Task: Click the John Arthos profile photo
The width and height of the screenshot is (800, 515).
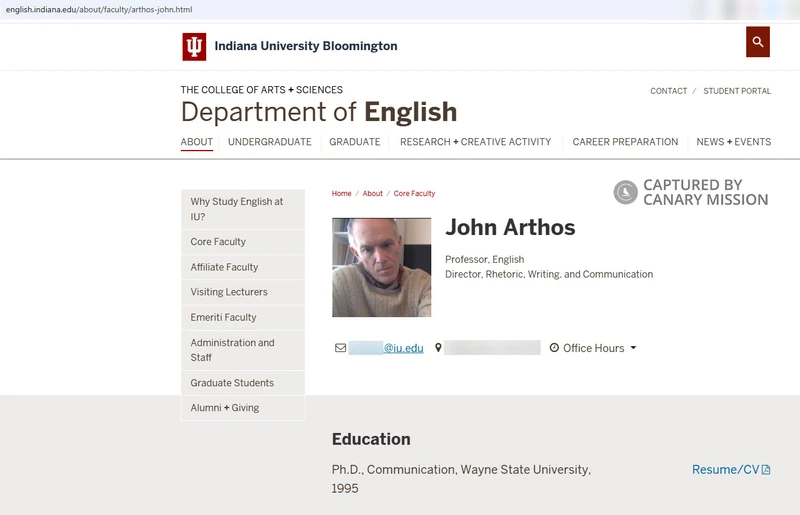Action: [382, 267]
